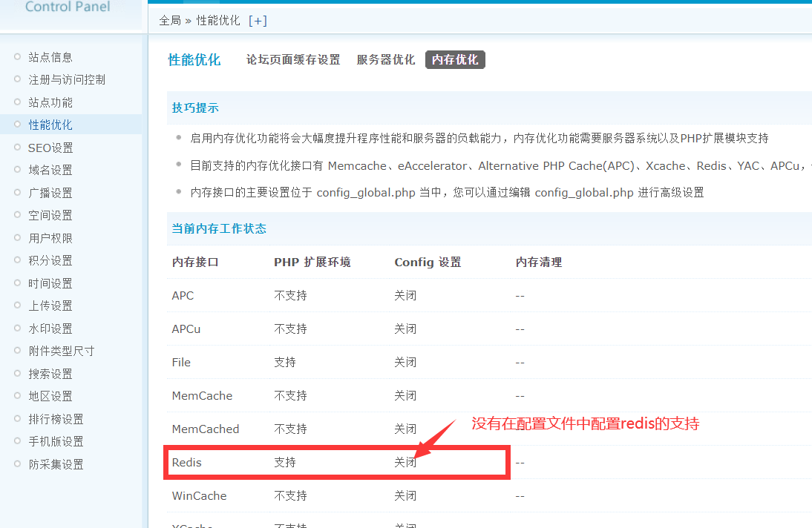
Task: Click the 全局 breadcrumb link
Action: coord(170,21)
